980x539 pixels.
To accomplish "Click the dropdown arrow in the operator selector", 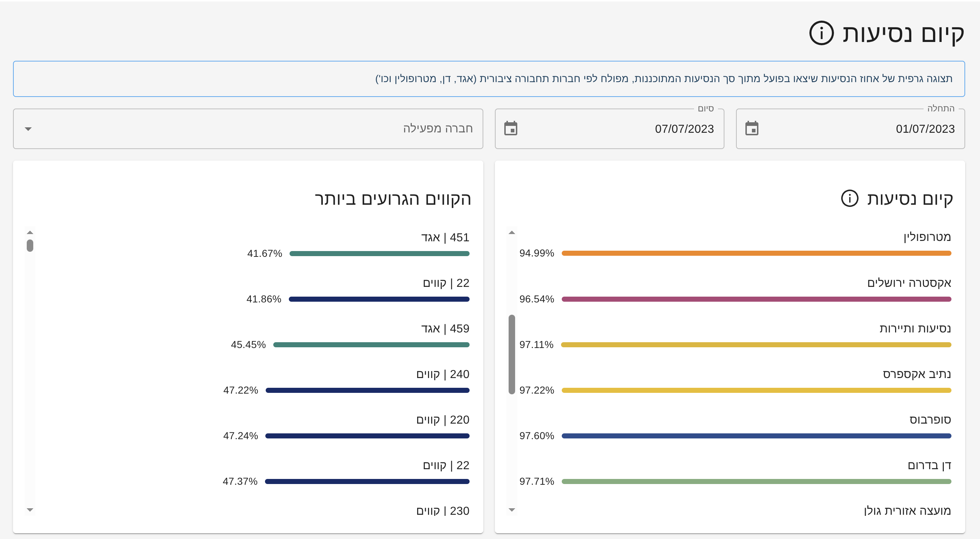I will tap(28, 129).
